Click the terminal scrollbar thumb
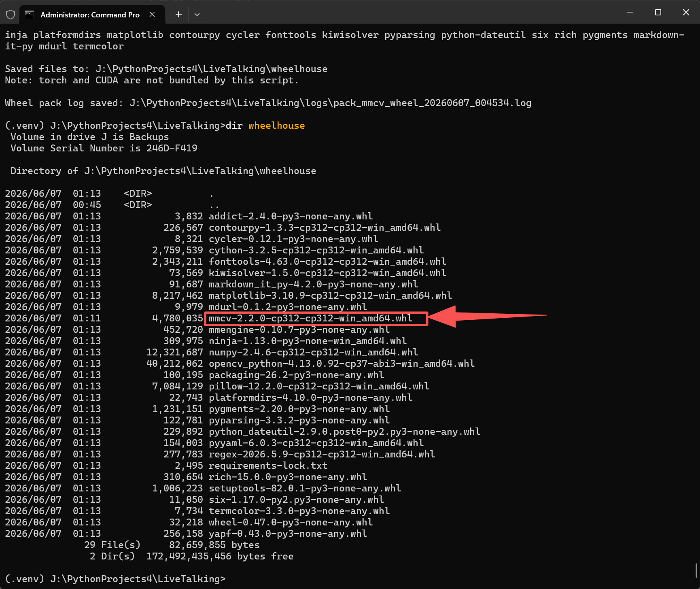 pyautogui.click(x=696, y=571)
